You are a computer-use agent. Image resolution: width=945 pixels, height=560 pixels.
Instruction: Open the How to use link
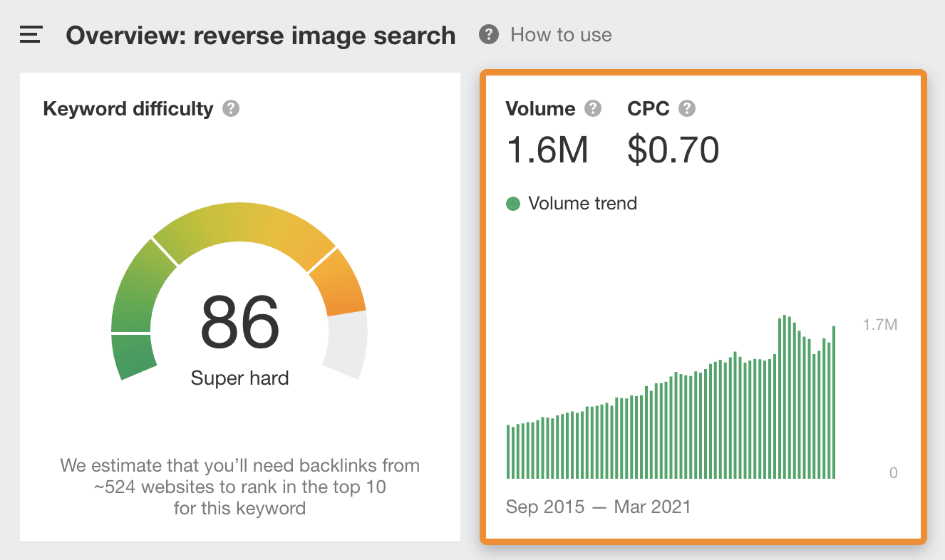(561, 35)
